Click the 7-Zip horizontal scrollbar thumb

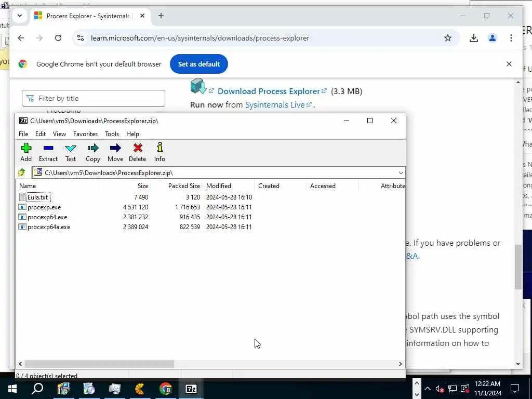tap(99, 364)
